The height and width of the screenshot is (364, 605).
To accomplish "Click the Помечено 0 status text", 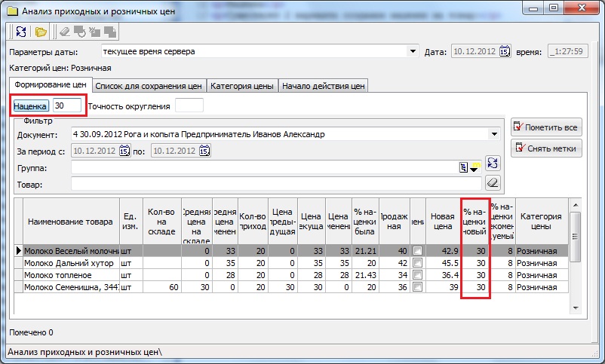I will point(31,332).
